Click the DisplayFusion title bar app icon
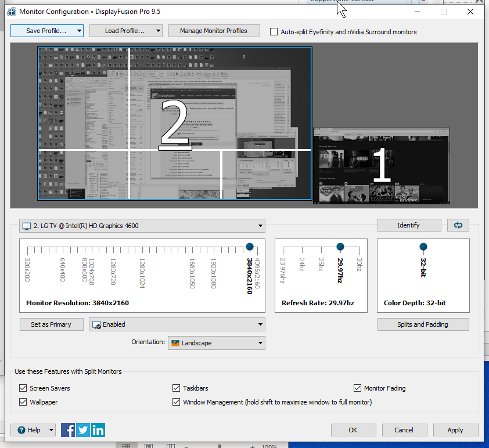 pos(11,12)
